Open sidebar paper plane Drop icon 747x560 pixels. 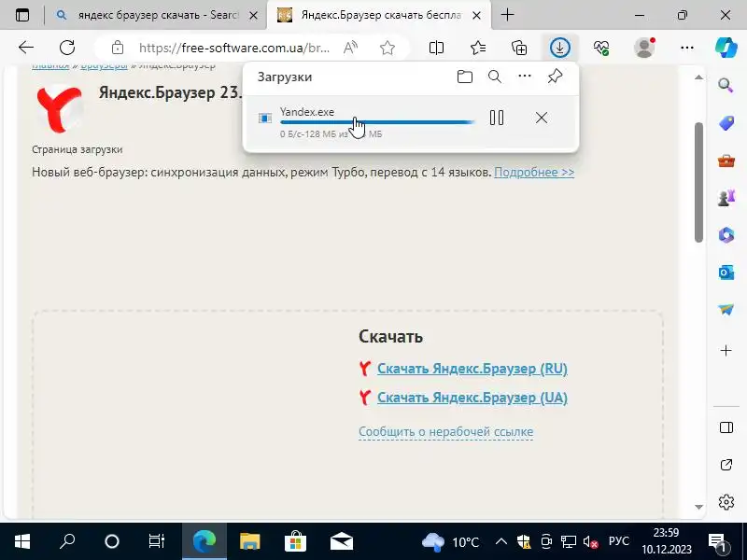726,310
